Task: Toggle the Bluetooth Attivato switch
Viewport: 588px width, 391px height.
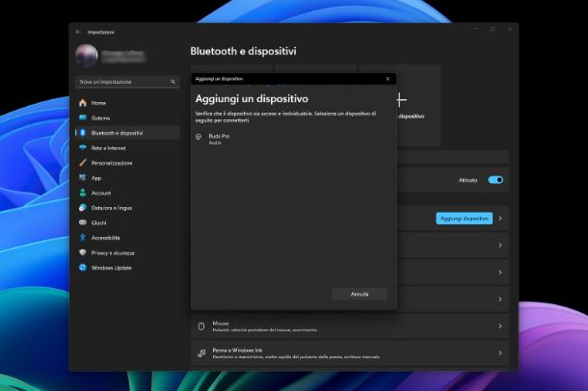Action: pos(495,180)
